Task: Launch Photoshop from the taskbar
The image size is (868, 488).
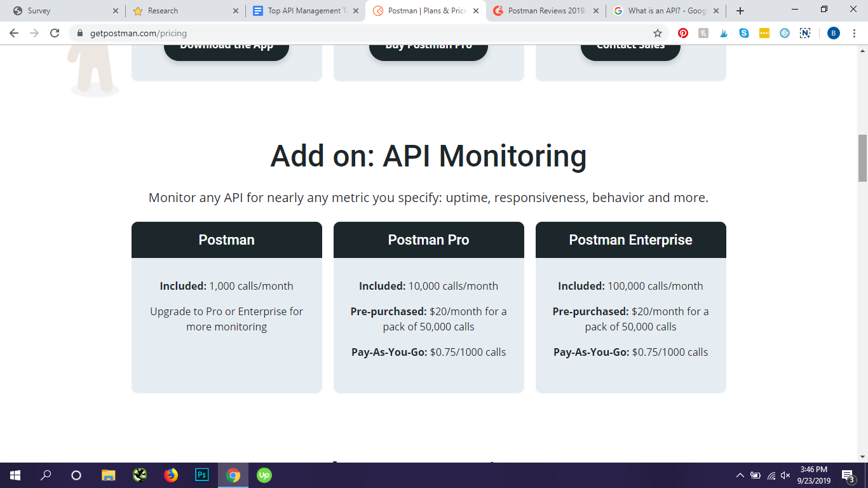Action: pos(202,475)
